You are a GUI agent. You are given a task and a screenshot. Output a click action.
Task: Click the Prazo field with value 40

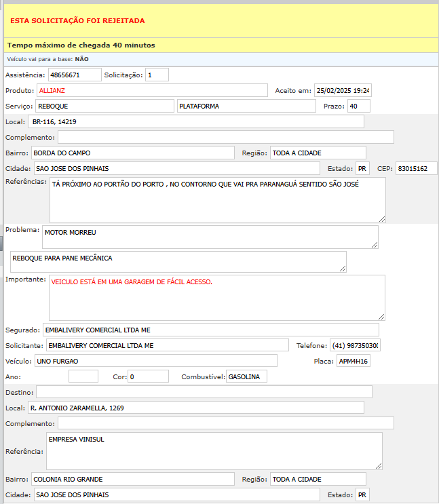(x=358, y=106)
